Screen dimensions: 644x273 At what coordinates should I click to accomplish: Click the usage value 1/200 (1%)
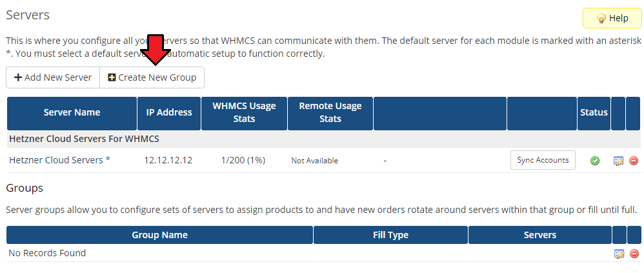tap(243, 160)
